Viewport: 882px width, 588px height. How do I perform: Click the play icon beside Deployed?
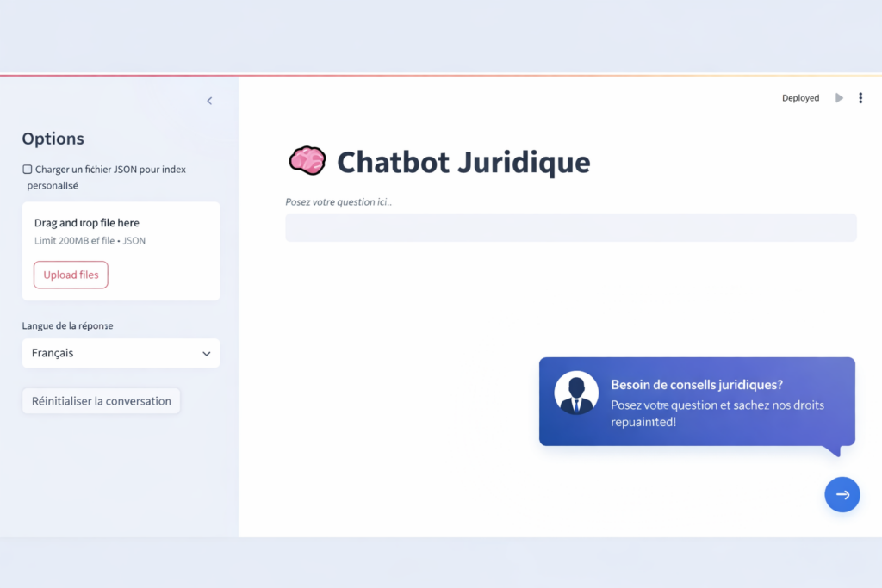(x=839, y=98)
